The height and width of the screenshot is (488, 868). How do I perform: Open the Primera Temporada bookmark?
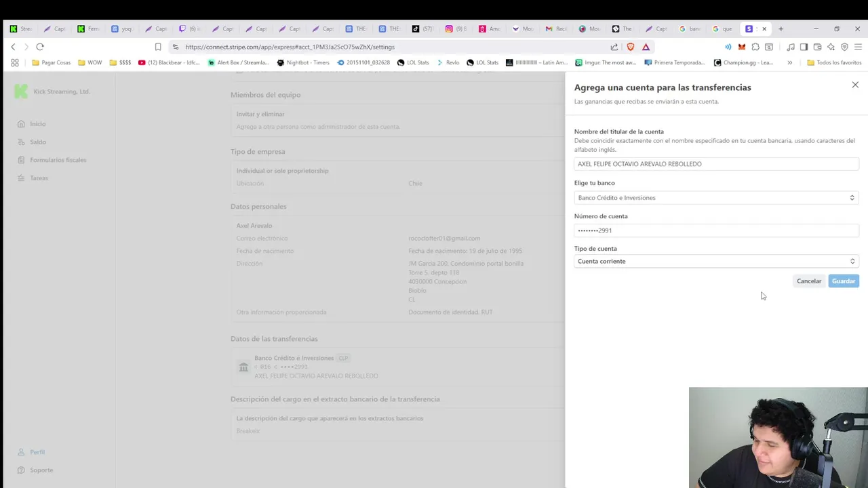[x=675, y=62]
